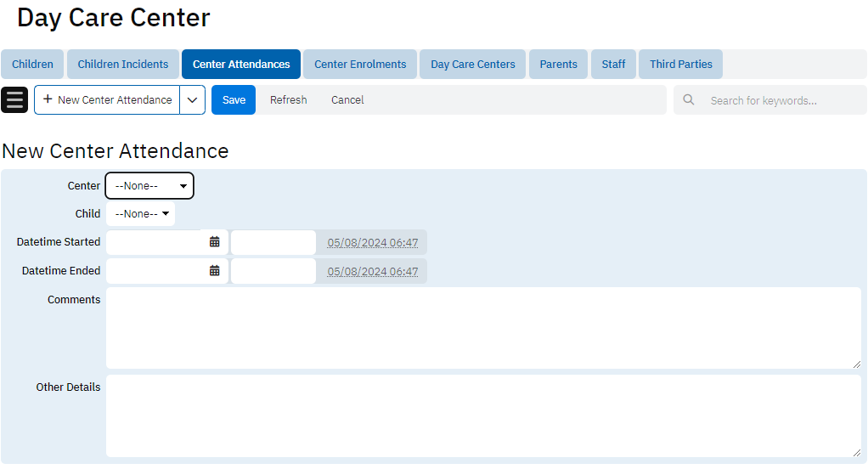Go to the Center Enrolments tab
868x469 pixels.
[360, 64]
